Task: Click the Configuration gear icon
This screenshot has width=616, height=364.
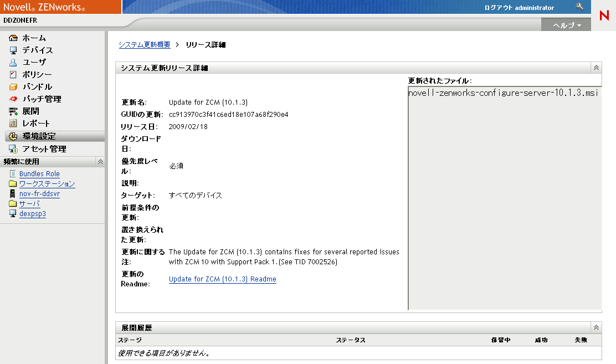Action: (x=13, y=136)
